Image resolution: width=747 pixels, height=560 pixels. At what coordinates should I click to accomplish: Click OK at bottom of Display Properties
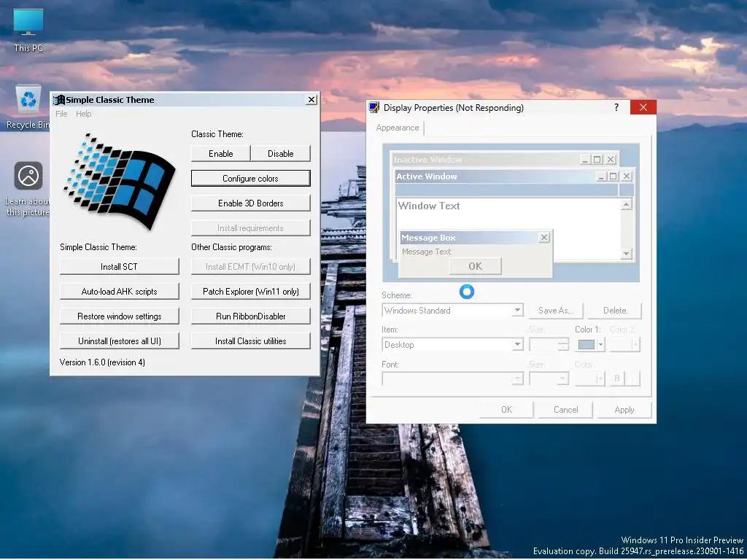(x=506, y=410)
